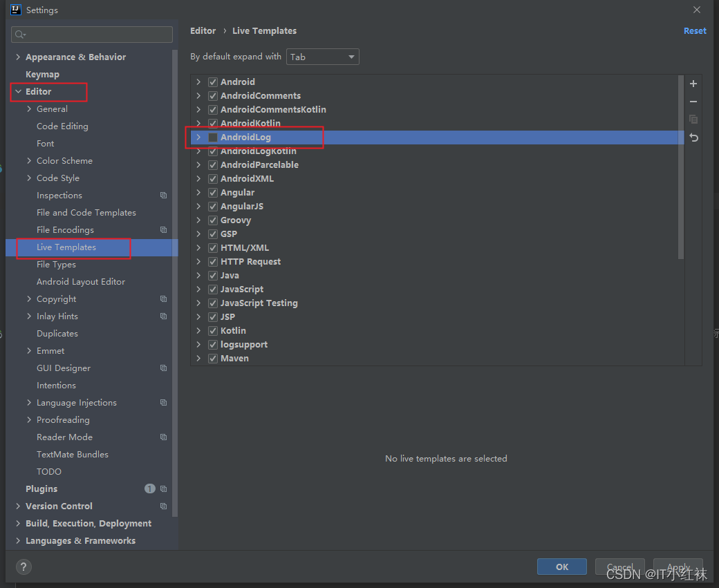Screen dimensions: 719x588
Task: Open the Code Editing settings page
Action: (62, 126)
